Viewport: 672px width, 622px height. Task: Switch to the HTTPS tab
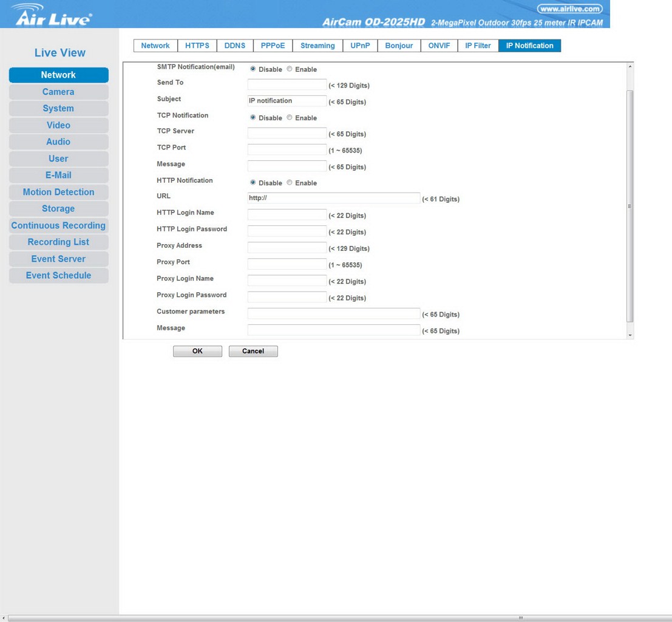point(197,46)
